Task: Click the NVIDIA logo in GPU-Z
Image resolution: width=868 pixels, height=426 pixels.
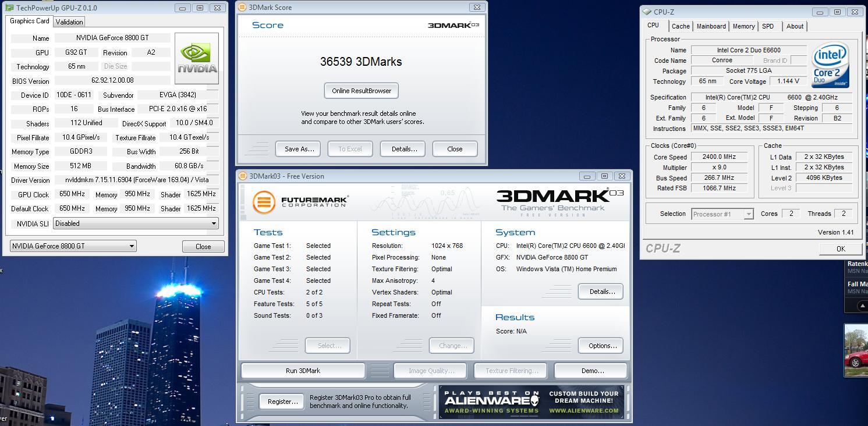Action: pos(197,59)
